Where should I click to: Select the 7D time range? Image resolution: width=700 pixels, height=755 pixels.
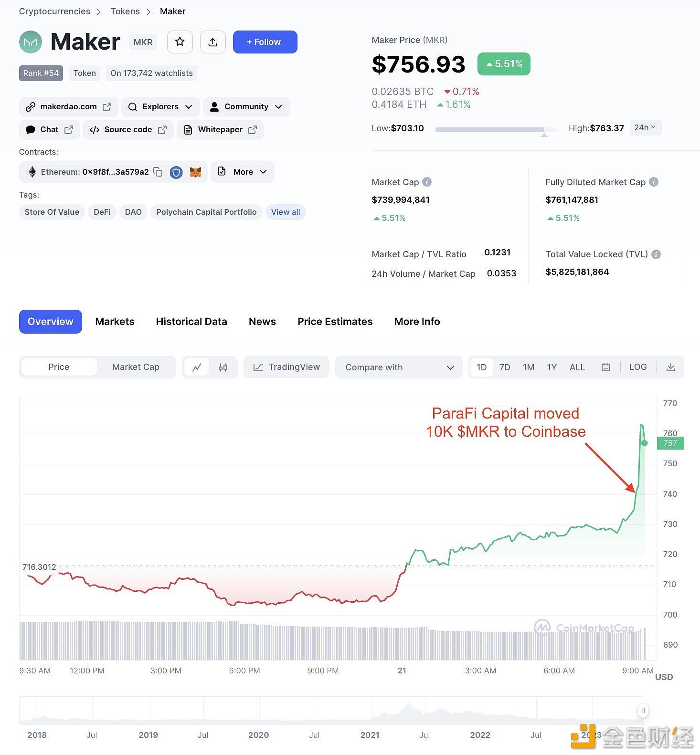[x=505, y=367]
